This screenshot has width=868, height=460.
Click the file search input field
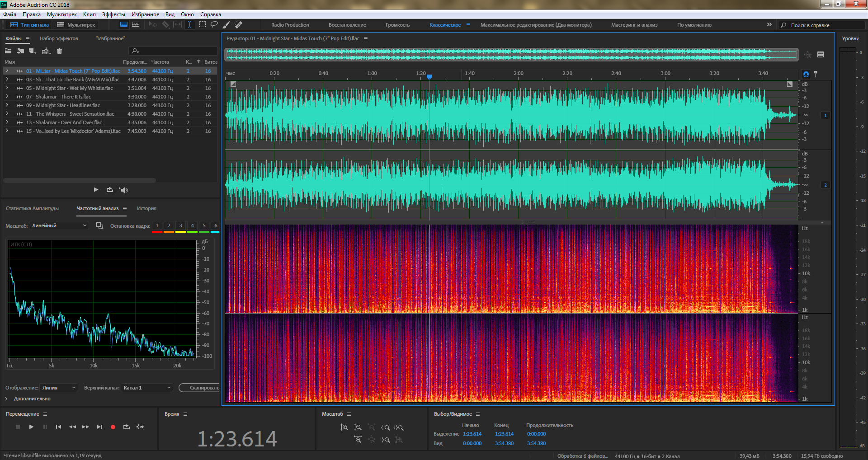pos(173,51)
